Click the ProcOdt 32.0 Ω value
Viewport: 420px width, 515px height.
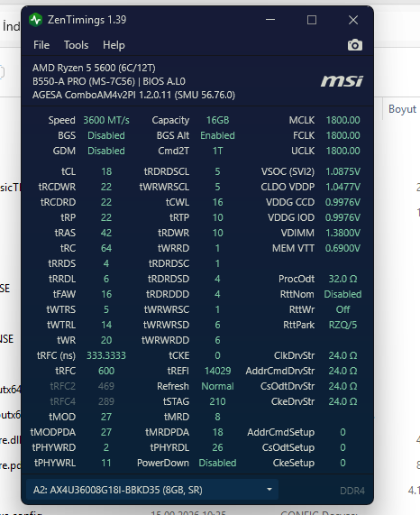[342, 279]
